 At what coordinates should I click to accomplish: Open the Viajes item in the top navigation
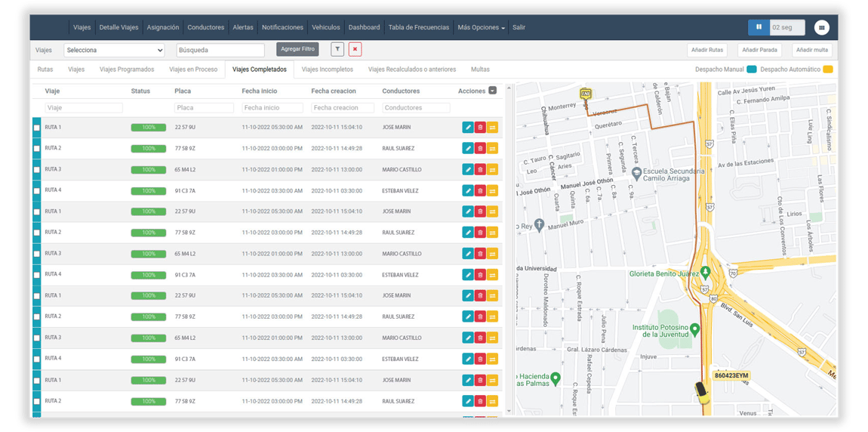tap(82, 27)
